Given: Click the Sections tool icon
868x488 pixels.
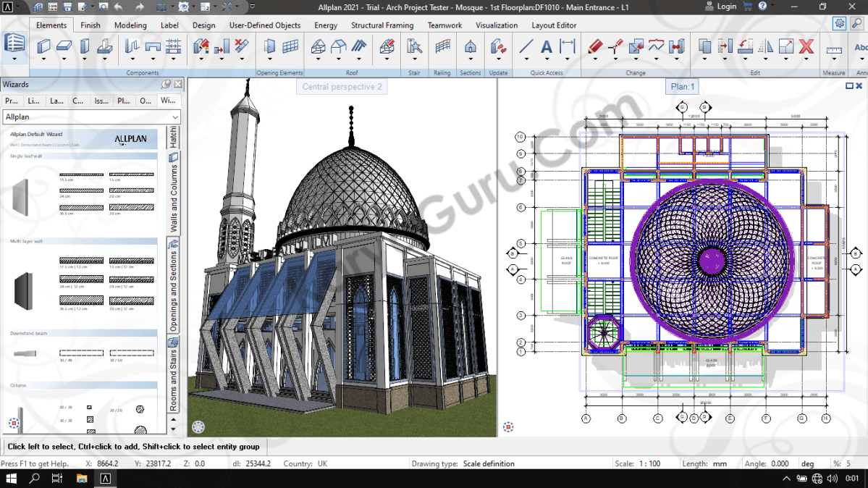Looking at the screenshot, I should pos(471,46).
